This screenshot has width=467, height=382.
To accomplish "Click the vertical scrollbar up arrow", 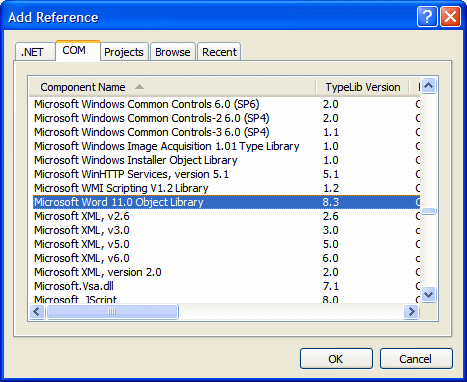I will pos(428,86).
